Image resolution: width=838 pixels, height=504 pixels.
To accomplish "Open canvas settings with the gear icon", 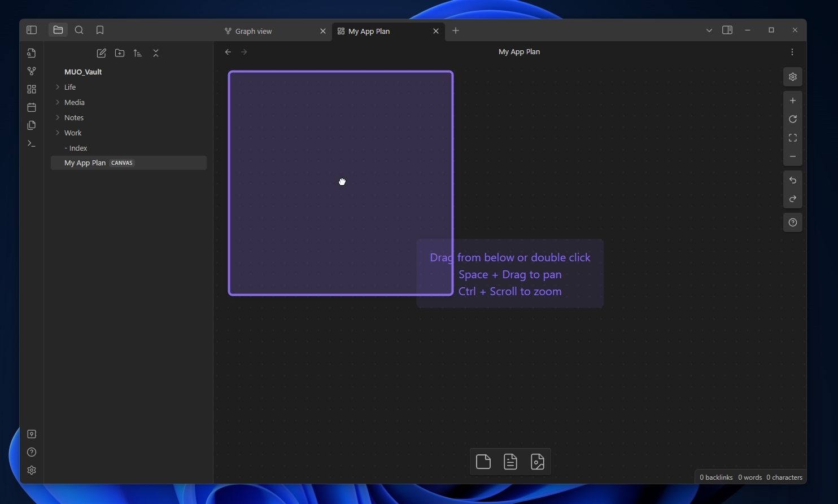I will click(x=792, y=77).
